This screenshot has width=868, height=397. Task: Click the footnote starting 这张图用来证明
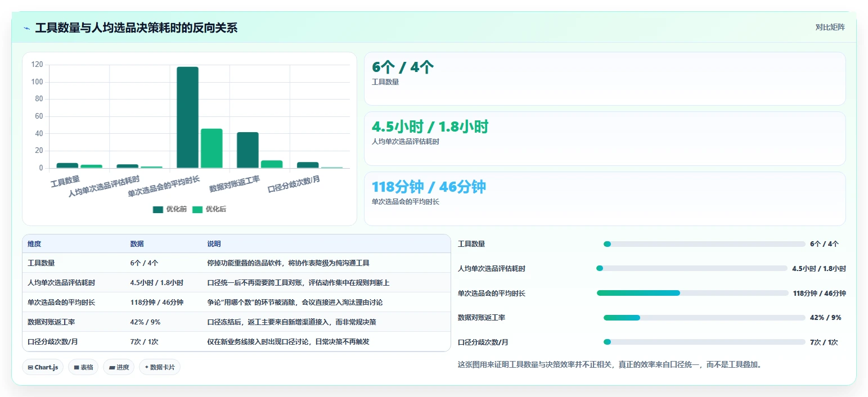(610, 365)
